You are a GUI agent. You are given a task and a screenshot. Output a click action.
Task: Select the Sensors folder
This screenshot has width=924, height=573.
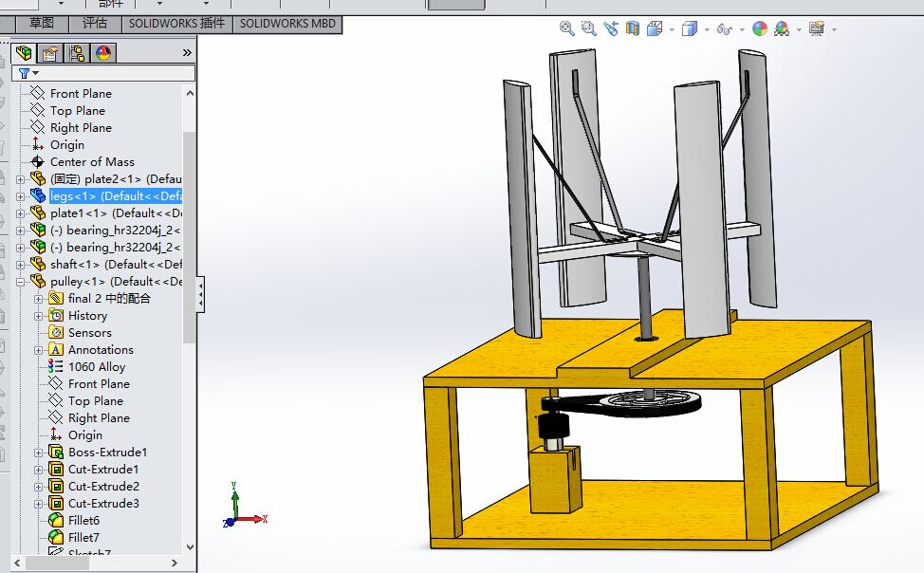89,333
